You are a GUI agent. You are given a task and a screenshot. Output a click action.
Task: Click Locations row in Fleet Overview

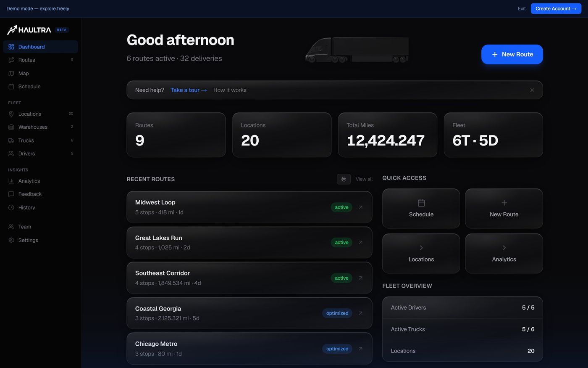(x=462, y=351)
